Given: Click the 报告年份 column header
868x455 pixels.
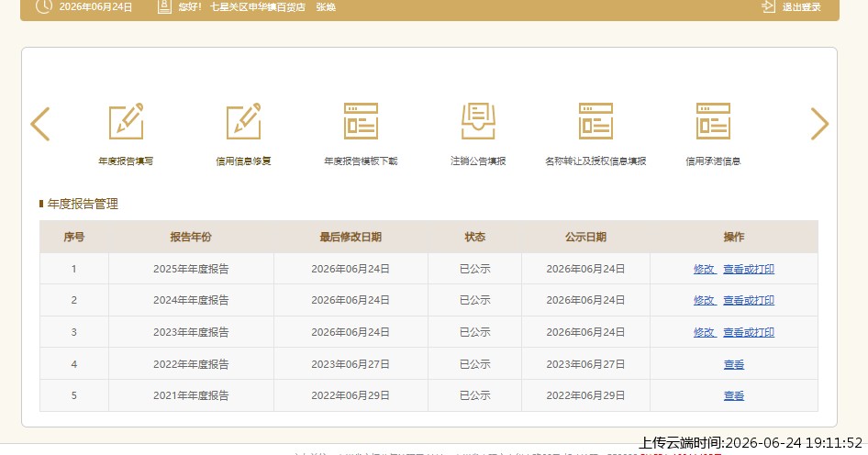Looking at the screenshot, I should 191,237.
